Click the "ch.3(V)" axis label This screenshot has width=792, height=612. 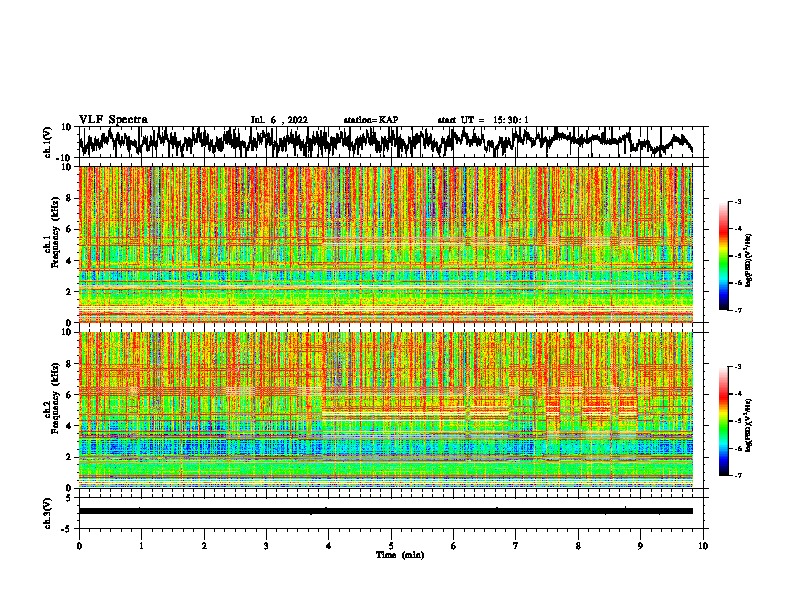pos(47,513)
